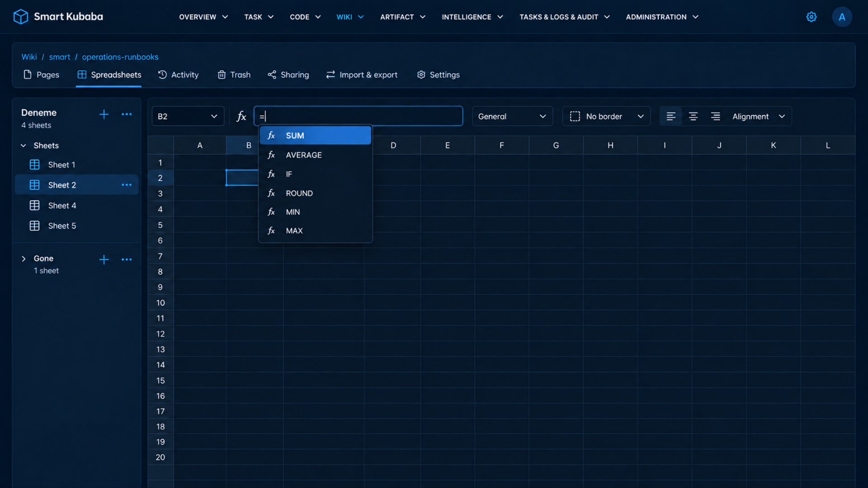The height and width of the screenshot is (488, 868).
Task: Choose ROUND from function suggestions
Action: pyautogui.click(x=315, y=193)
